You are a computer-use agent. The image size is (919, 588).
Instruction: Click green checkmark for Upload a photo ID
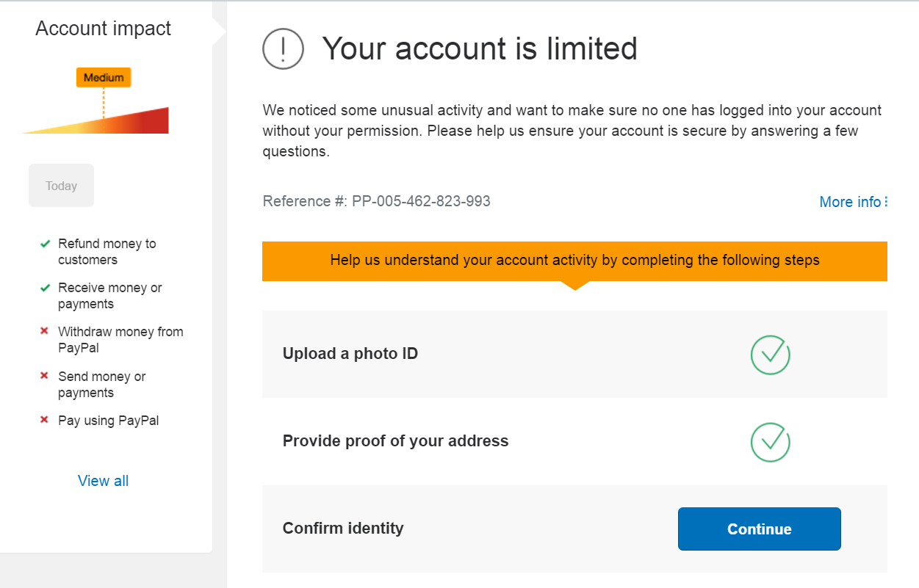click(770, 355)
